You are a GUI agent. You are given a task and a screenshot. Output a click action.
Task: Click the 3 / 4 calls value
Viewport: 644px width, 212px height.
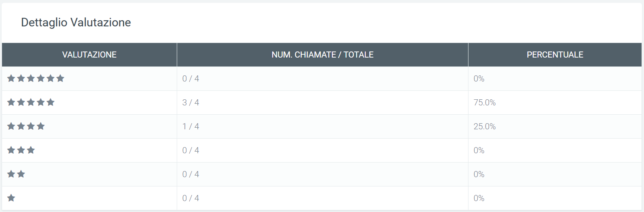[x=191, y=103]
